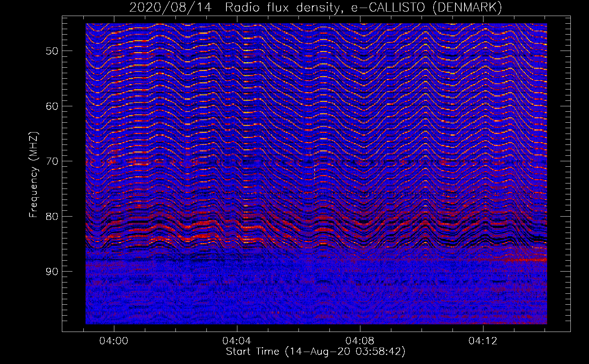589x364 pixels.
Task: Click the 70 frequency tick label
Action: click(52, 161)
